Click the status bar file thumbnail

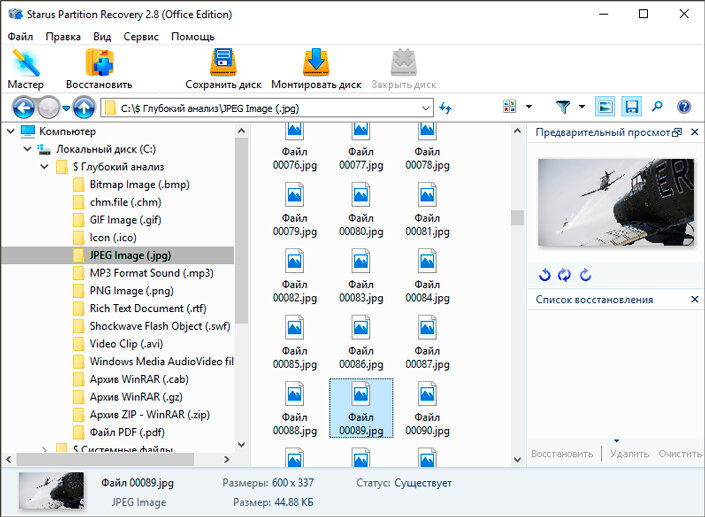[51, 491]
